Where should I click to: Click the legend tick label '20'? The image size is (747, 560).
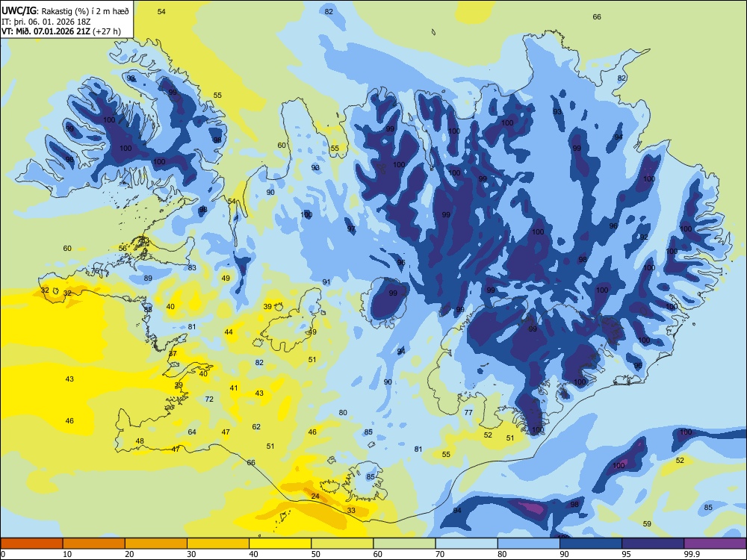(129, 554)
